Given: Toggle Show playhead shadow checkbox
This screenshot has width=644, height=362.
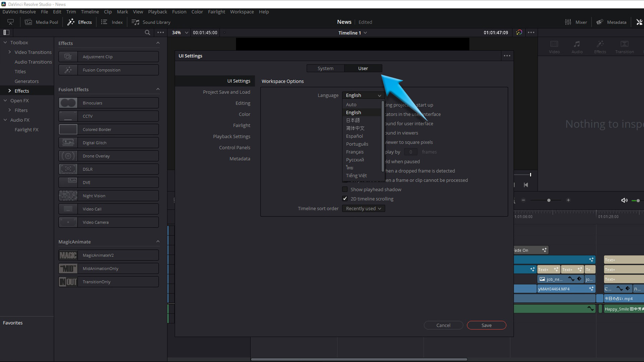Looking at the screenshot, I should 345,189.
